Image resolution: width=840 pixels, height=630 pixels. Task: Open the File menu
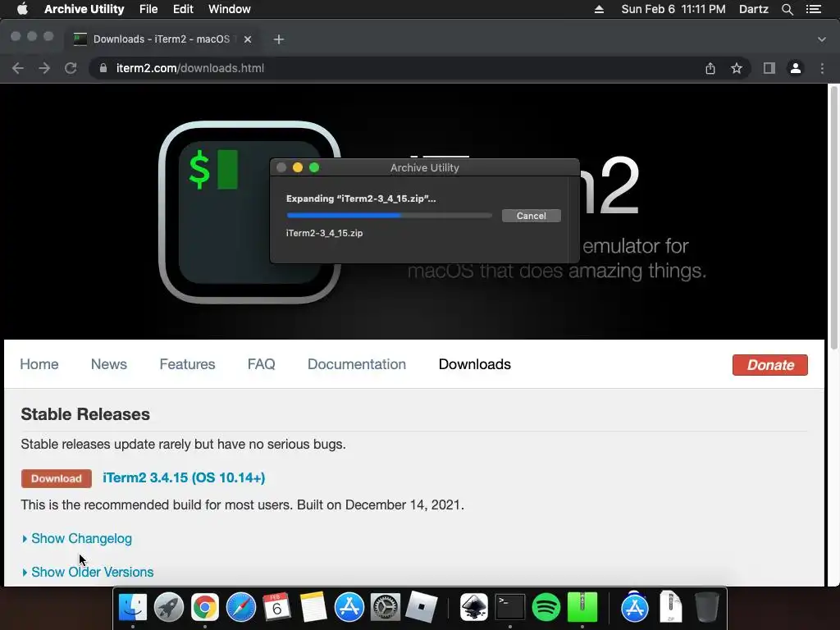click(148, 9)
